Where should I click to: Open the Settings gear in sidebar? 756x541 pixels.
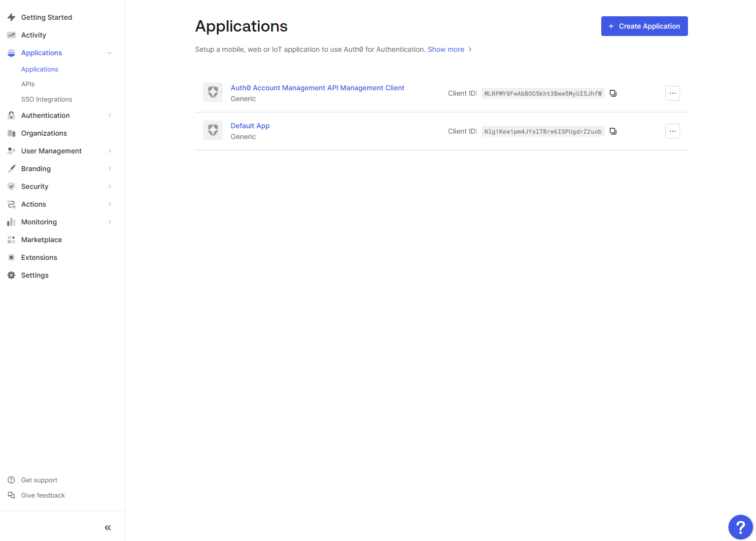click(x=11, y=275)
